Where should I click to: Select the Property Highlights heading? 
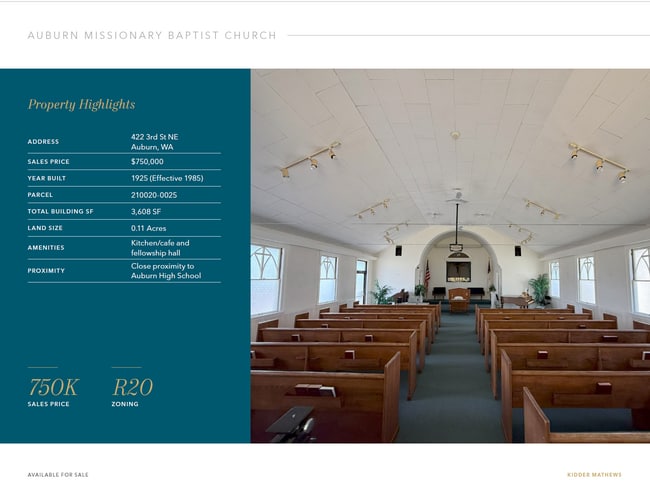tap(81, 105)
